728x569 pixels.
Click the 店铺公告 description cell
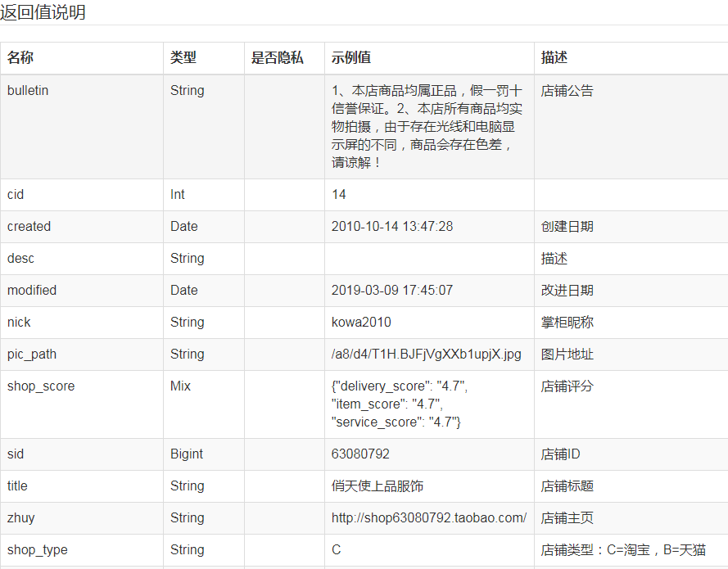(x=567, y=91)
